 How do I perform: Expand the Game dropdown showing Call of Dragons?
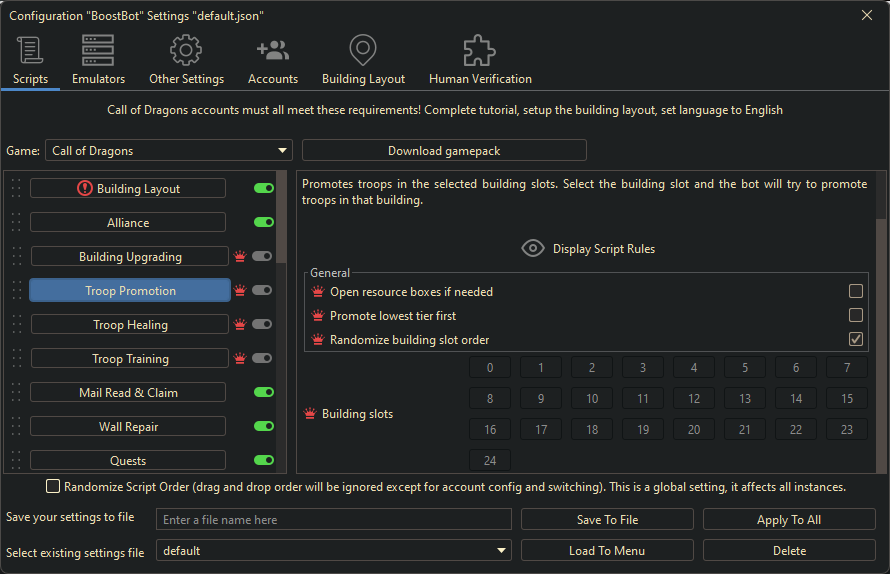click(169, 151)
